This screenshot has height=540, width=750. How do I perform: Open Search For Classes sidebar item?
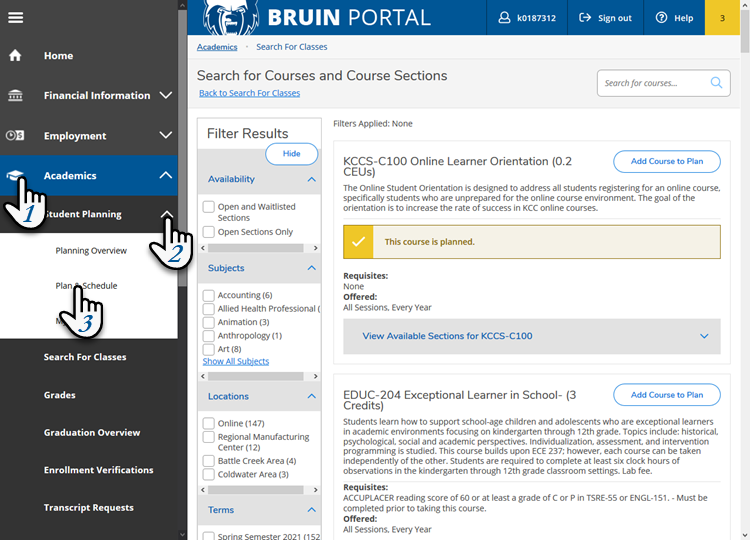coord(85,357)
